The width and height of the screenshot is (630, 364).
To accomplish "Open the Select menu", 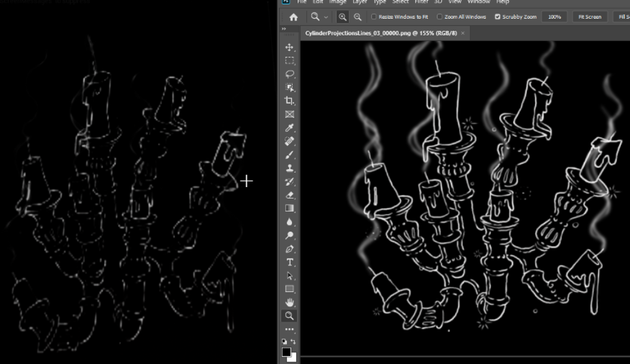I will (400, 2).
